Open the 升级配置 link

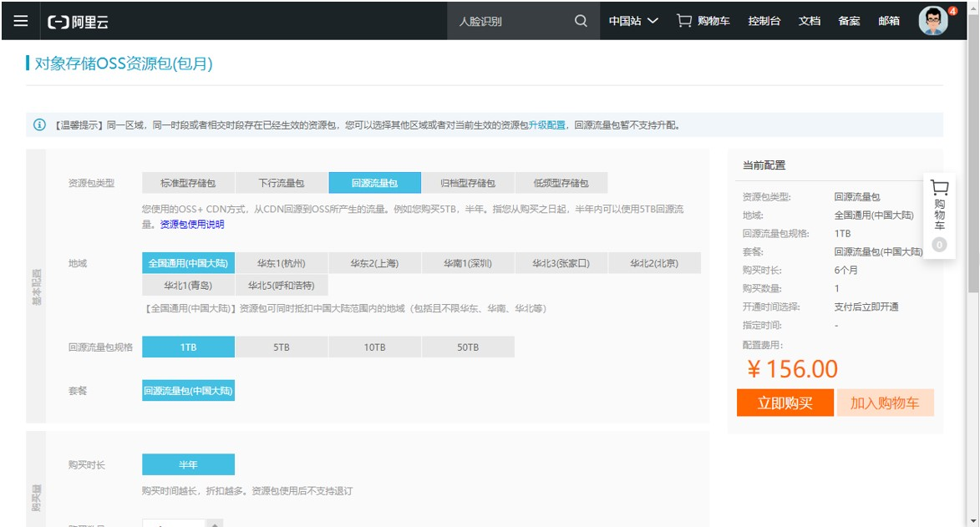[x=547, y=125]
